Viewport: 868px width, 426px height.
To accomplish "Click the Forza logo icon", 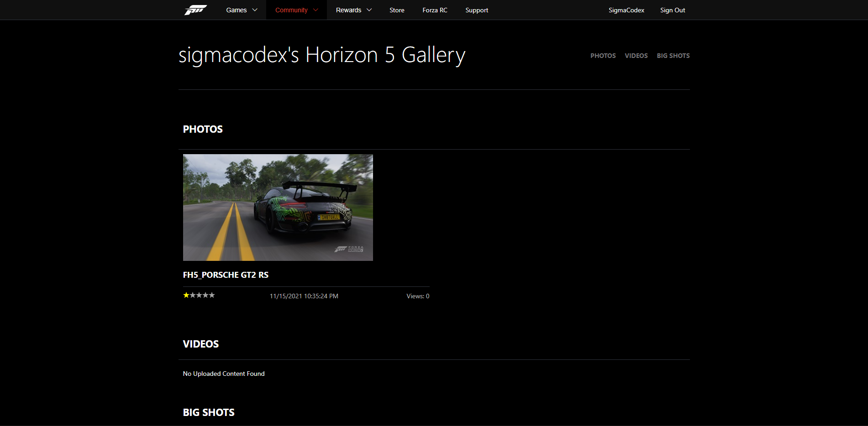I will pos(195,10).
